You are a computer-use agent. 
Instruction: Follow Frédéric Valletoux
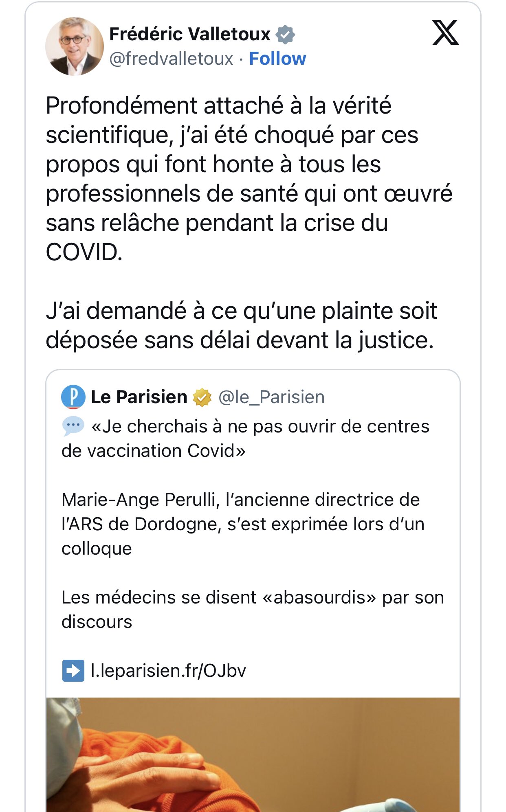pos(277,59)
